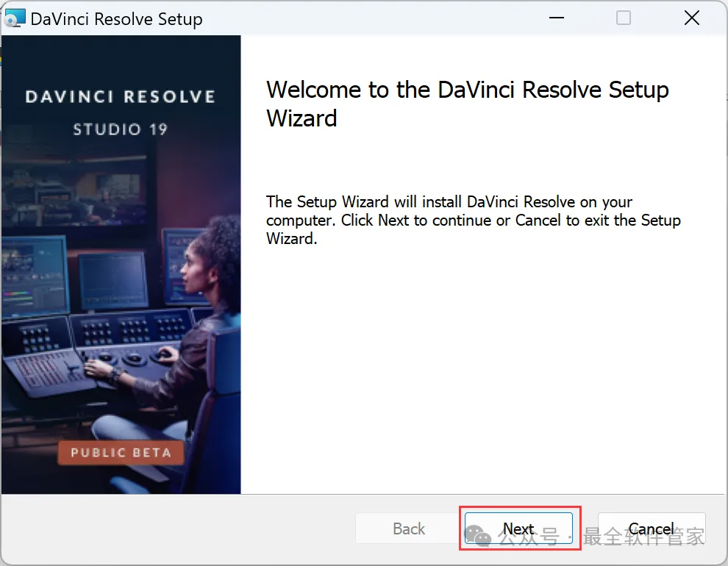Screen dimensions: 728x566
Task: Click the 'Welcome to the DaVinci Resolve Setup Wizard' heading
Action: [468, 104]
